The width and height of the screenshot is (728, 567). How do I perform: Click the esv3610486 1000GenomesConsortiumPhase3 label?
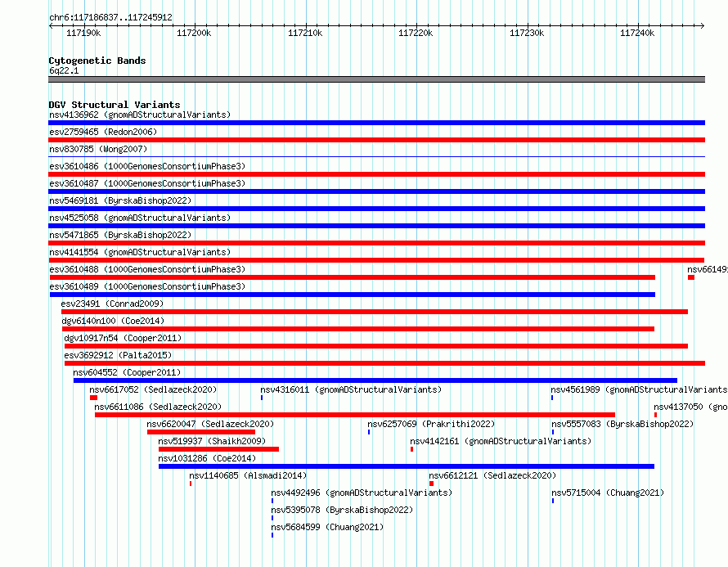coord(147,166)
